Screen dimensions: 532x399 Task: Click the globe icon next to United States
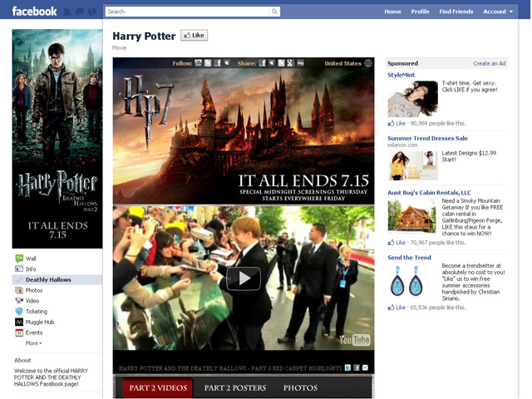tap(368, 63)
